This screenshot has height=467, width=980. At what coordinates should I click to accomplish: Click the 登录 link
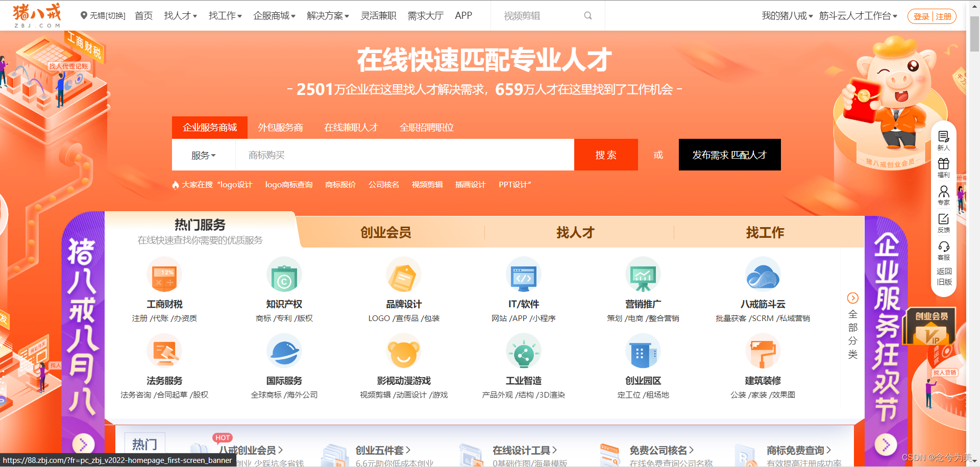(921, 16)
